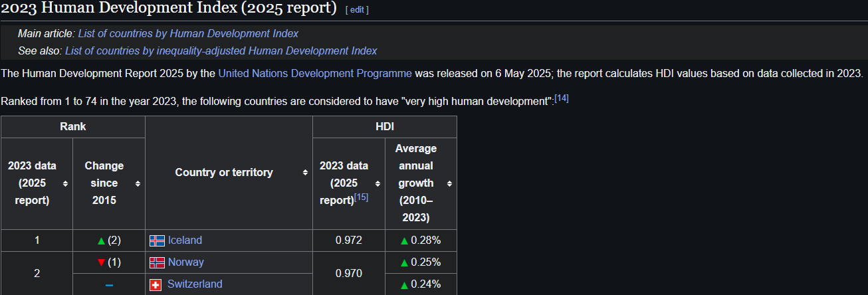Screen dimensions: 868x295
Task: Click the Rank column group header
Action: click(x=73, y=126)
